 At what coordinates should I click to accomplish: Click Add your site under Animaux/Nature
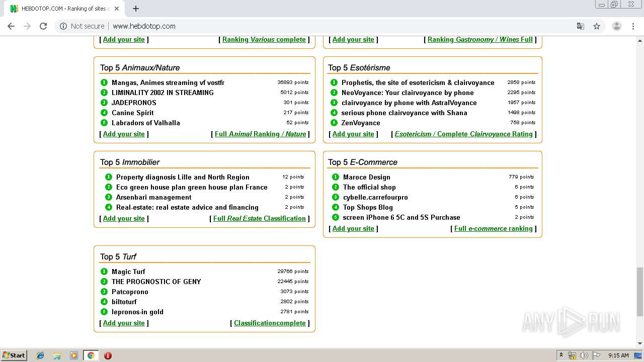[x=124, y=134]
